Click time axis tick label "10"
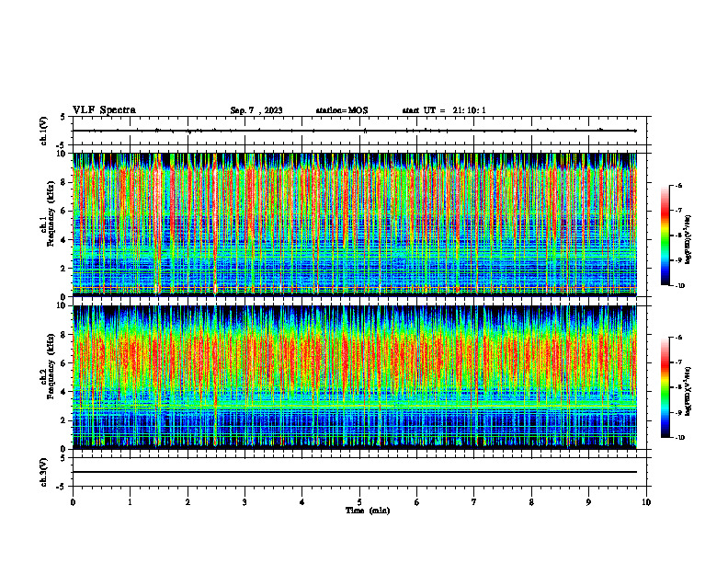The height and width of the screenshot is (563, 728). pos(646,502)
